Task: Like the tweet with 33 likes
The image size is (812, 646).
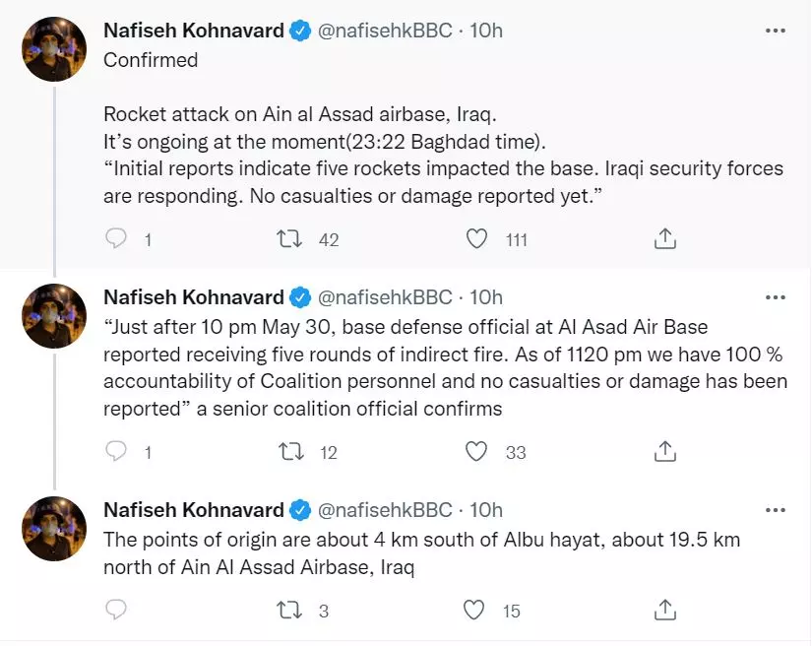Action: tap(476, 452)
